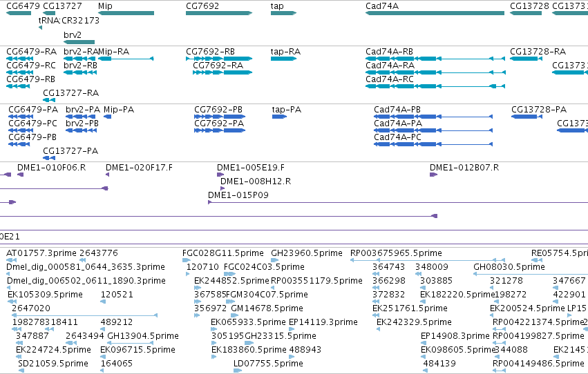
Task: Click the Cad74A-PB protein feature
Action: click(x=433, y=117)
